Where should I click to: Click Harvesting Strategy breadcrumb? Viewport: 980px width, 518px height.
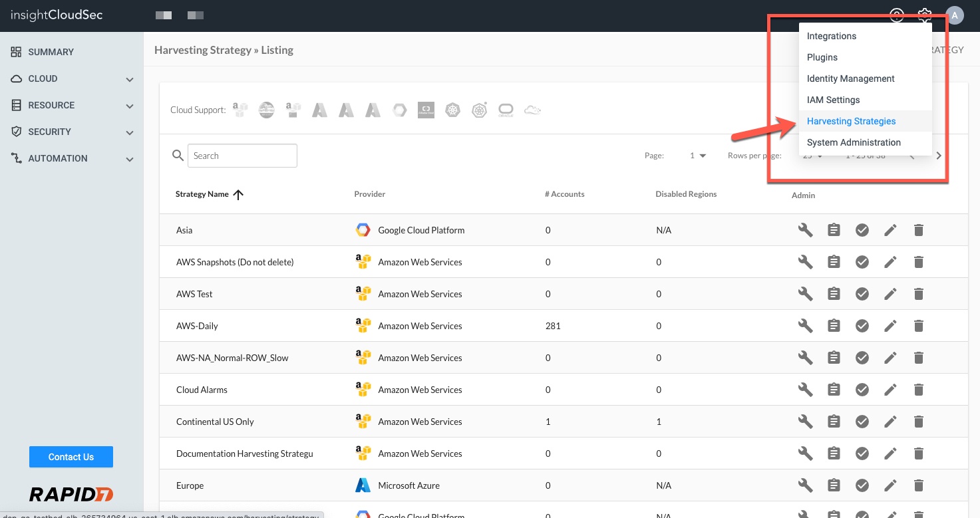point(203,50)
